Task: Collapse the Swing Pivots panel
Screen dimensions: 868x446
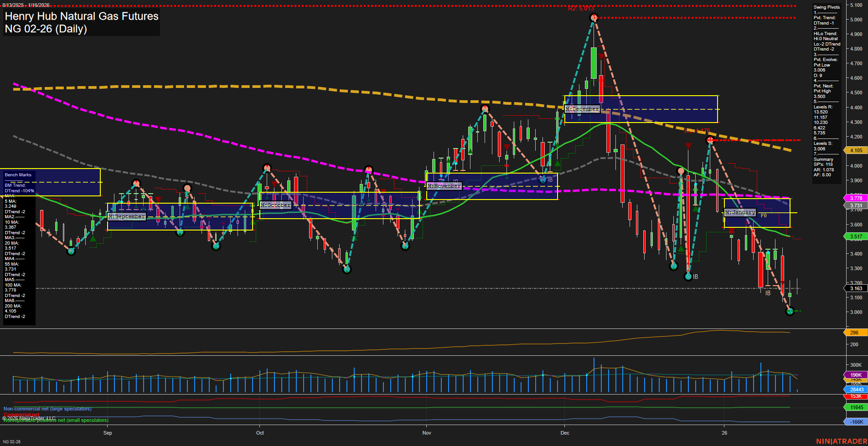Action: [826, 7]
